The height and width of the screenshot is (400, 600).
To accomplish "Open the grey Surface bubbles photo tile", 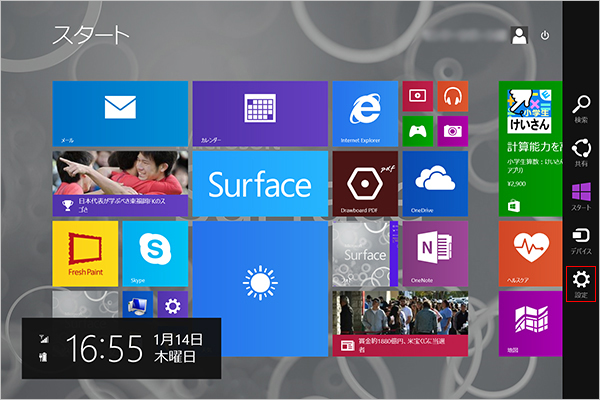I will coord(365,253).
